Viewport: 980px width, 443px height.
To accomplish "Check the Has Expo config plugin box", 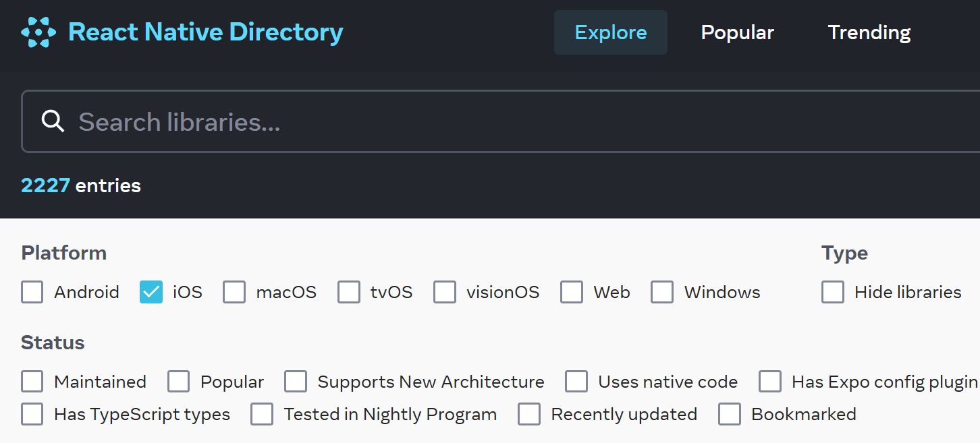I will [x=770, y=382].
